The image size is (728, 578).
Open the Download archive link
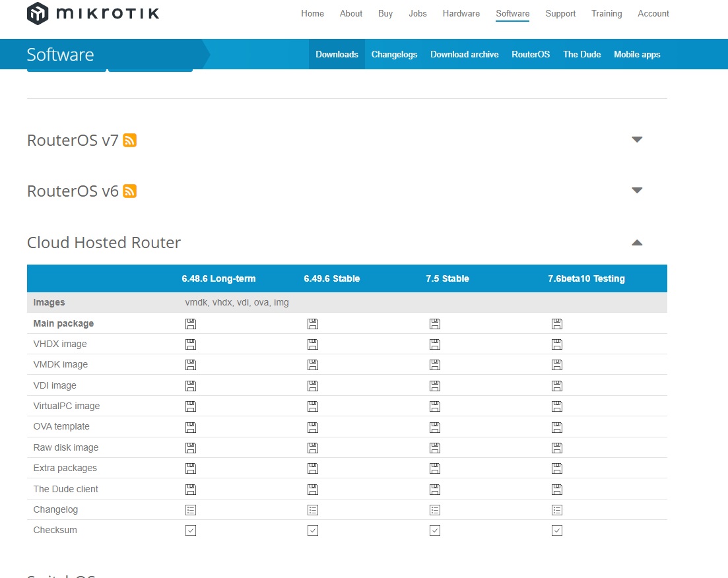click(x=464, y=54)
